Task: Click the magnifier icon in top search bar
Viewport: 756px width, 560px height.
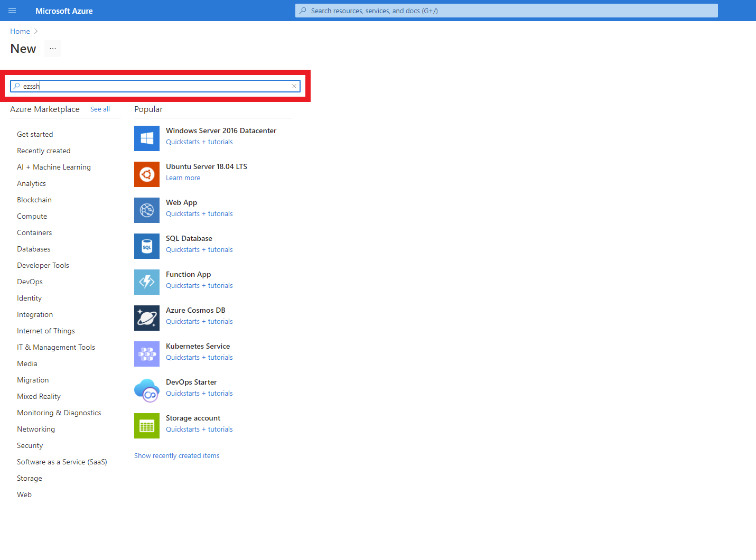Action: point(303,11)
